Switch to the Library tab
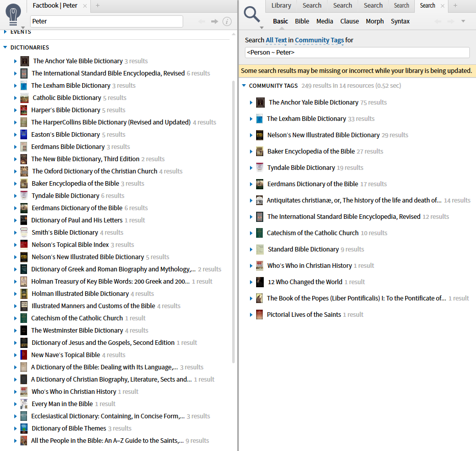Viewport: 476px width, 451px height. 281,6
